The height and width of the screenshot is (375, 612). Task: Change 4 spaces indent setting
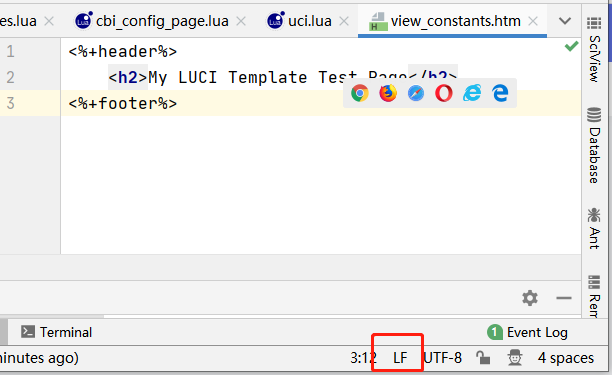[566, 358]
